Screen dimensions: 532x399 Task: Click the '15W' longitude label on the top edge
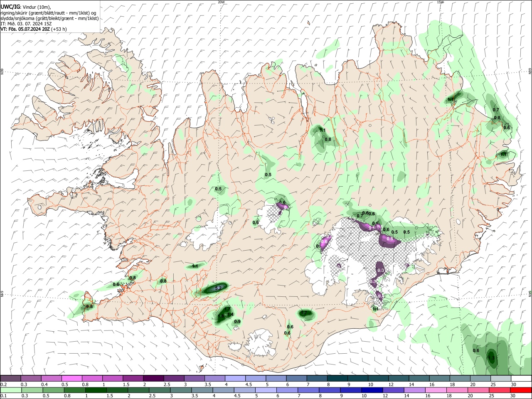point(440,2)
